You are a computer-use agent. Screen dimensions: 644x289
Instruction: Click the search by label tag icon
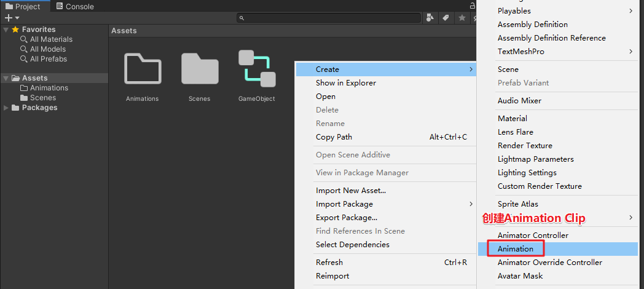pyautogui.click(x=446, y=18)
